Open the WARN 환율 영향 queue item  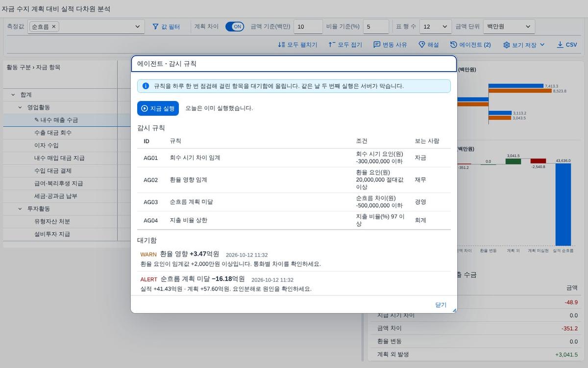tap(294, 259)
